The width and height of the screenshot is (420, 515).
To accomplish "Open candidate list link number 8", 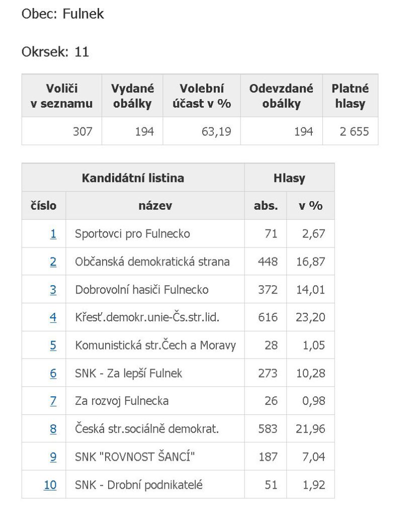I will (53, 428).
